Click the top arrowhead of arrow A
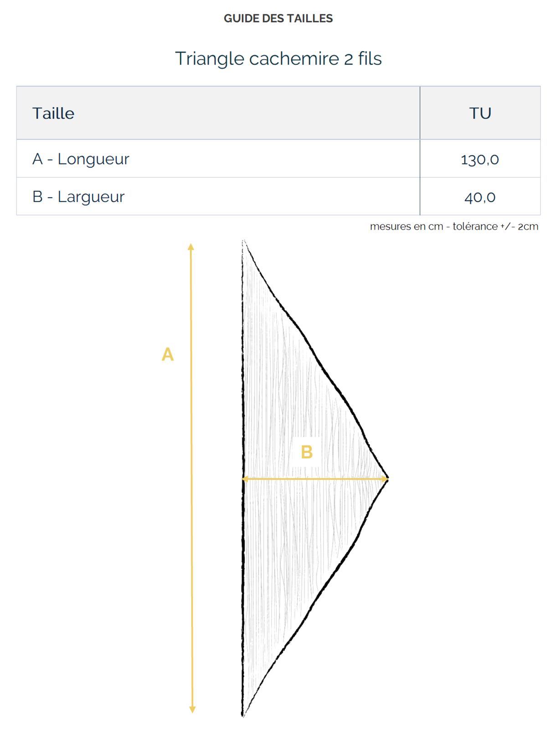This screenshot has height=729, width=560. tap(191, 246)
